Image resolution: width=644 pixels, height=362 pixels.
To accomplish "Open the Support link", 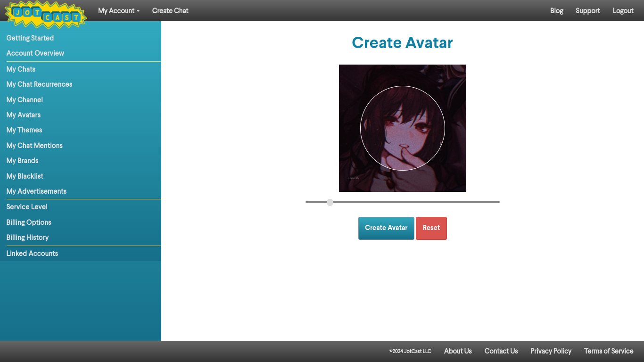I will [x=588, y=10].
